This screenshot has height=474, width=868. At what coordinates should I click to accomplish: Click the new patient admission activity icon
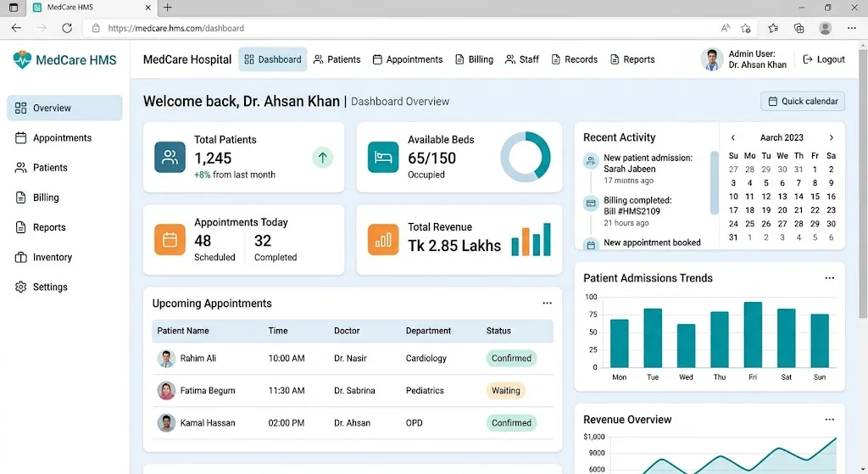point(591,161)
